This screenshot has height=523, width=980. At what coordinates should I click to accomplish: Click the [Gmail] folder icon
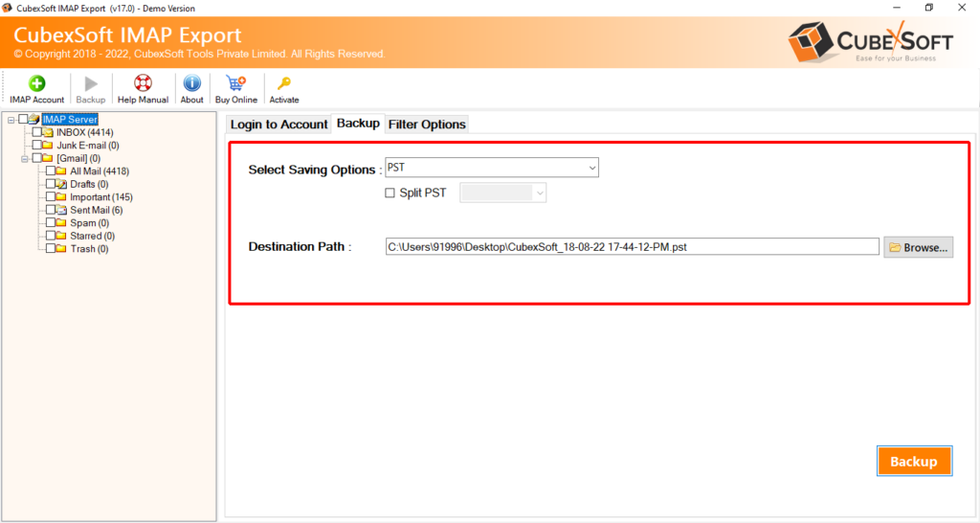48,158
